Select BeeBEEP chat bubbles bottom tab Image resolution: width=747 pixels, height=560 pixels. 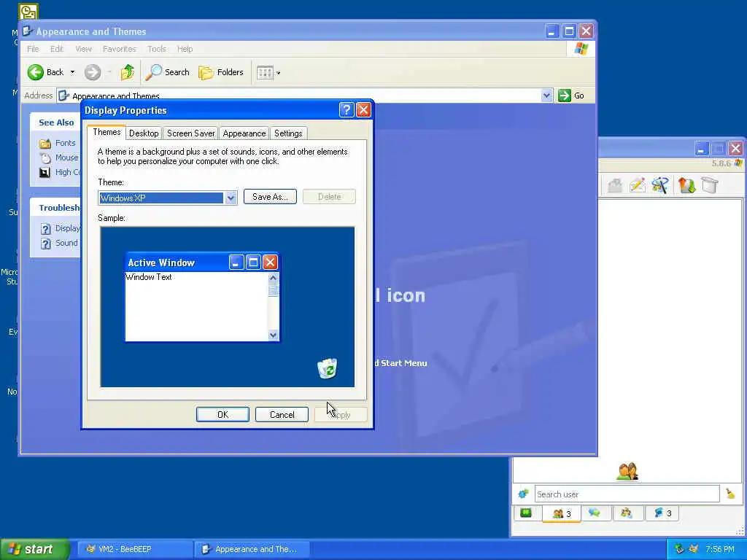tap(594, 513)
